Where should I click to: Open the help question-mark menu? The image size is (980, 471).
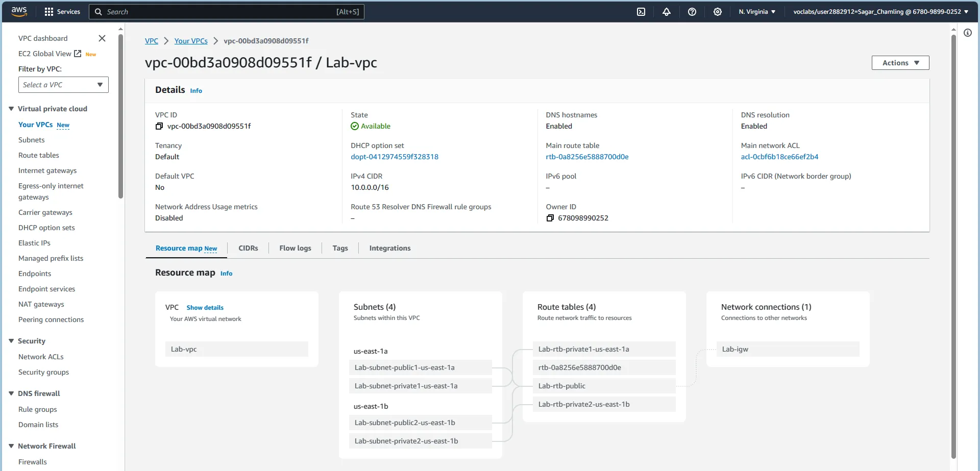pos(692,12)
